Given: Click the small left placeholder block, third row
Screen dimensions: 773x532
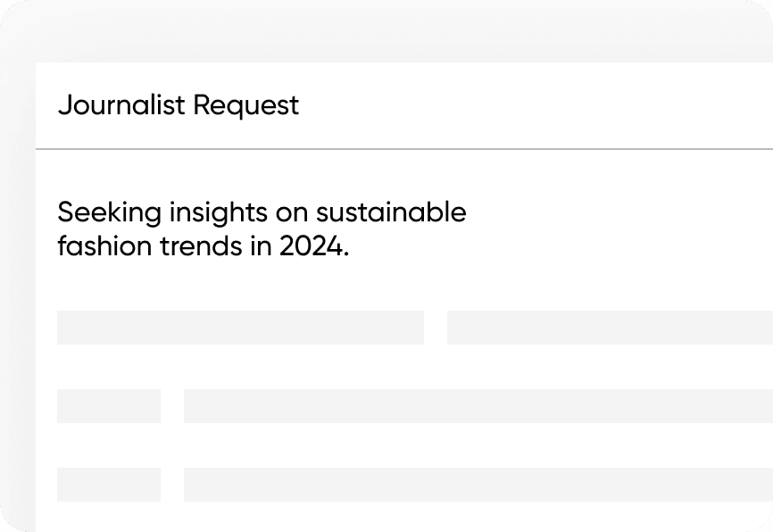Looking at the screenshot, I should [x=109, y=485].
